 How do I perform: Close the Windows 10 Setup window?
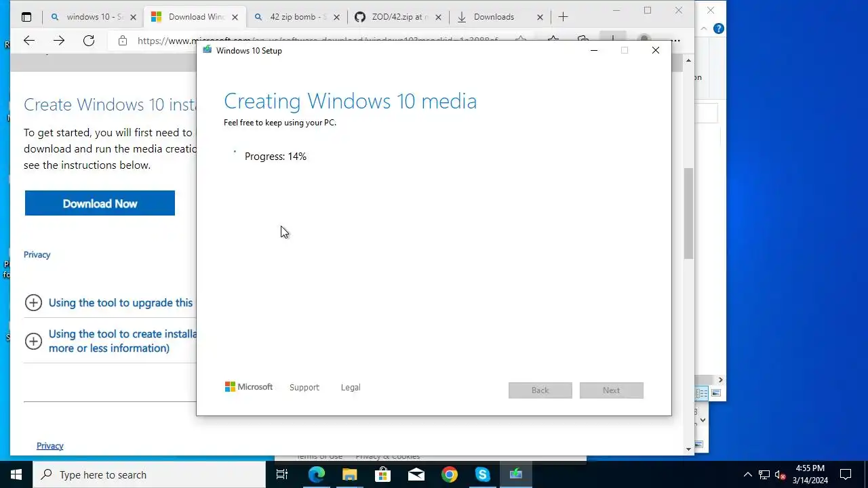(x=656, y=50)
